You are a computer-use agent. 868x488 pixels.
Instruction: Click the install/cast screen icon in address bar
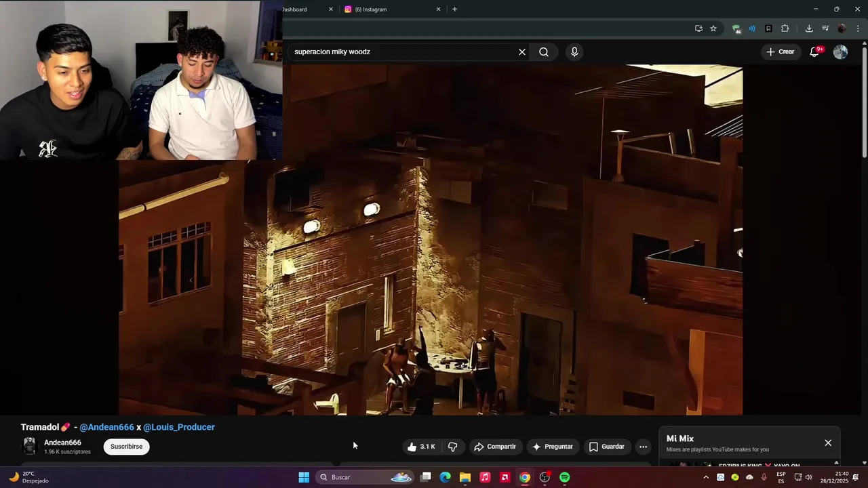click(698, 28)
